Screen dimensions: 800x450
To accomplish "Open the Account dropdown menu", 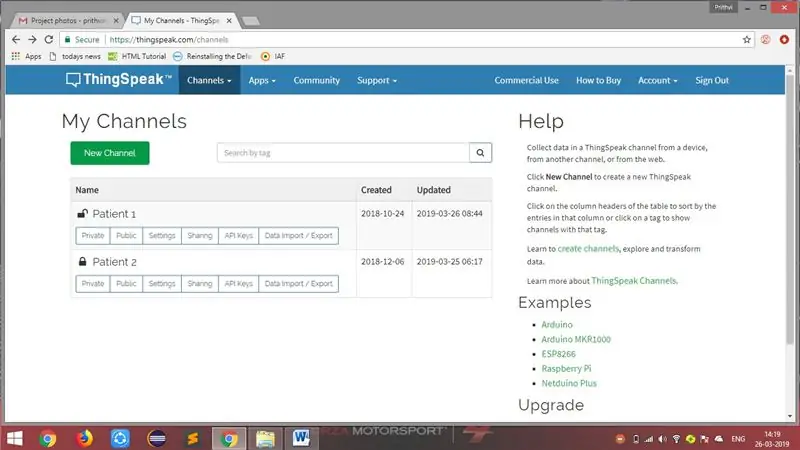I will point(658,80).
